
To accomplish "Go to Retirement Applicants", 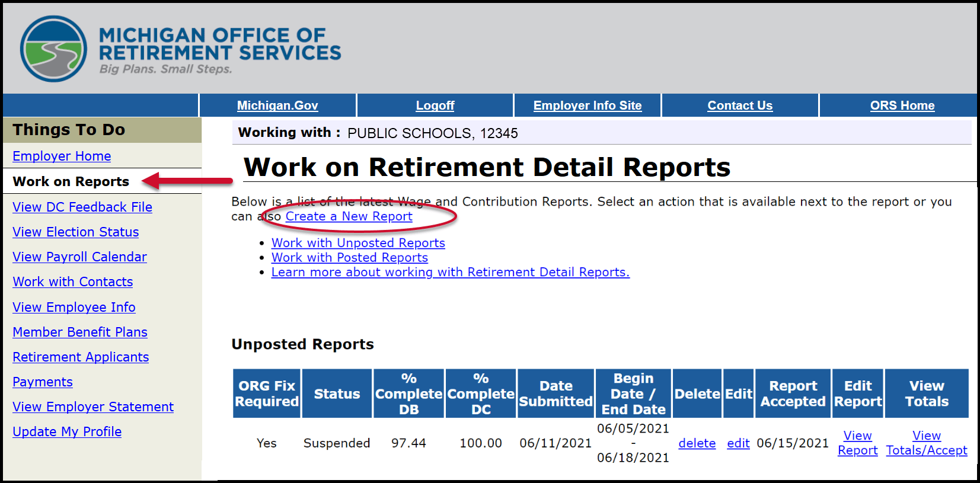I will click(81, 357).
